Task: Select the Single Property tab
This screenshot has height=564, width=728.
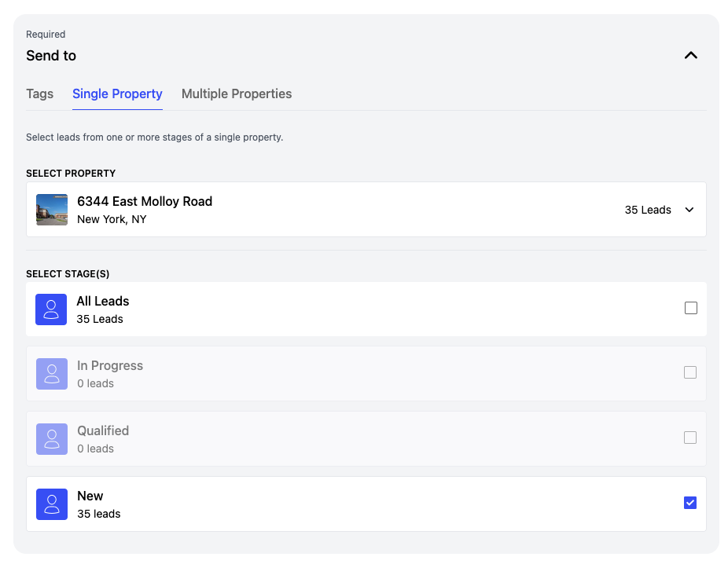Action: pyautogui.click(x=117, y=93)
